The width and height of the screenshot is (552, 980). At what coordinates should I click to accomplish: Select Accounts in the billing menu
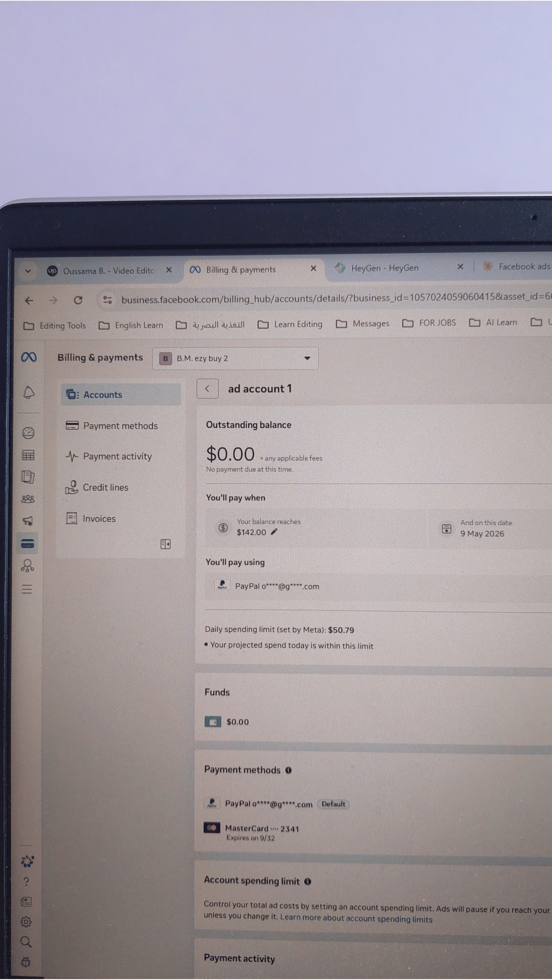pyautogui.click(x=121, y=394)
